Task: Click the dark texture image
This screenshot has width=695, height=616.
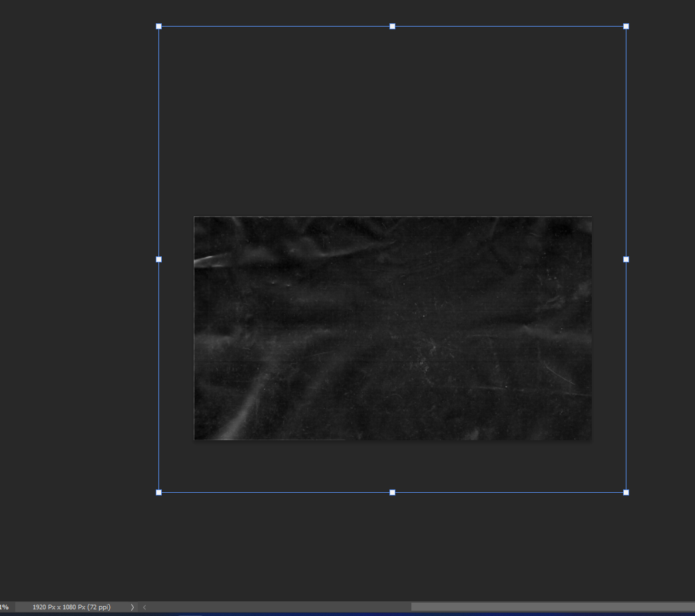Action: [393, 328]
